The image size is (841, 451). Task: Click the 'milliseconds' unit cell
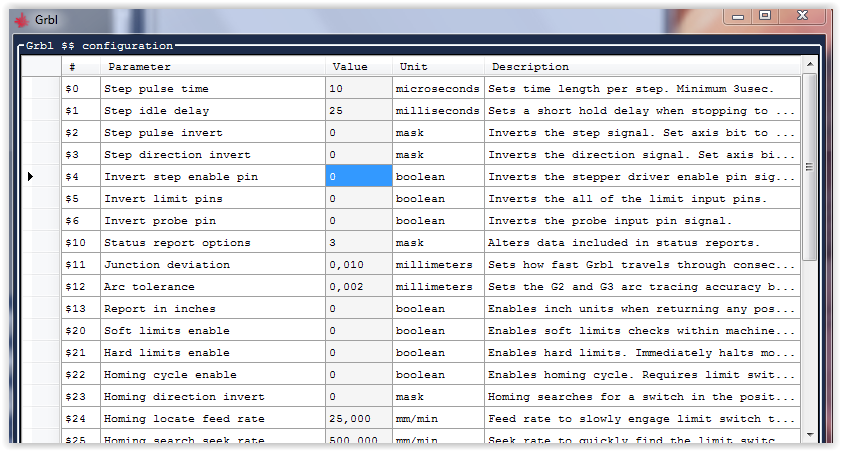coord(438,110)
